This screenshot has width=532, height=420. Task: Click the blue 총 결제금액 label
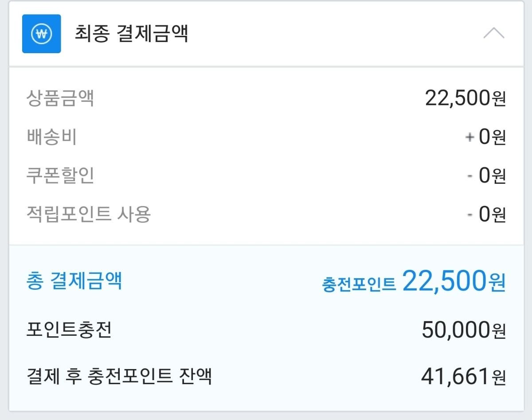(74, 281)
